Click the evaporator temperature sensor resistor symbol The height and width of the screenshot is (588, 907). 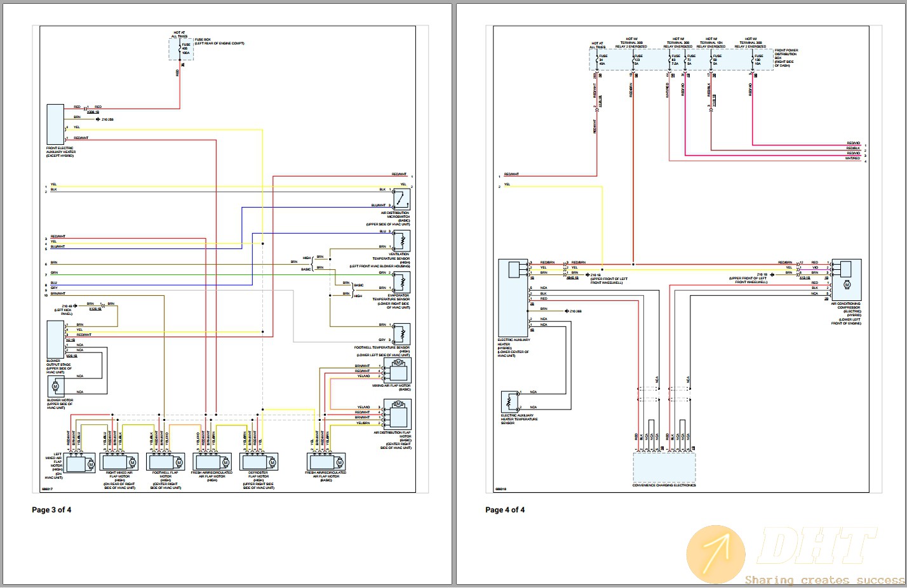401,283
